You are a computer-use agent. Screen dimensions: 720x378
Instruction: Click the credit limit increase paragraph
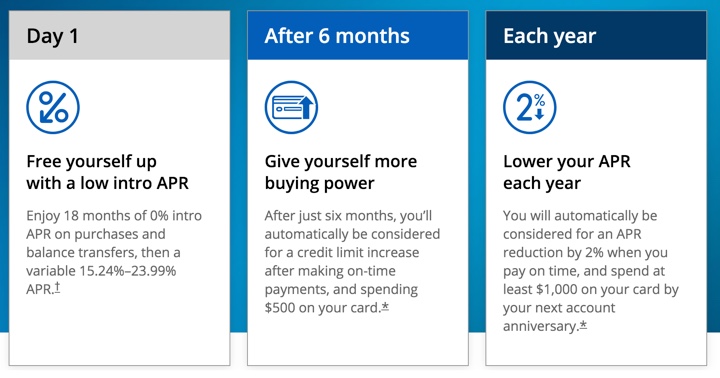click(x=352, y=261)
